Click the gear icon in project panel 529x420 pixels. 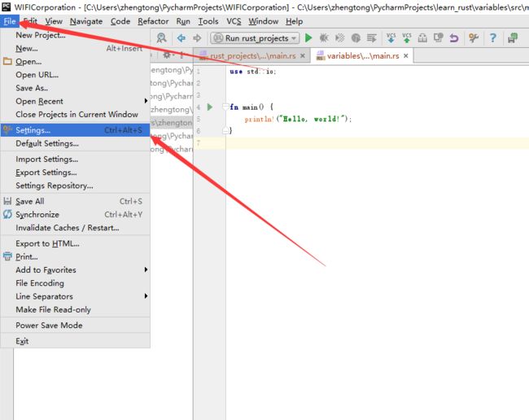pyautogui.click(x=167, y=55)
